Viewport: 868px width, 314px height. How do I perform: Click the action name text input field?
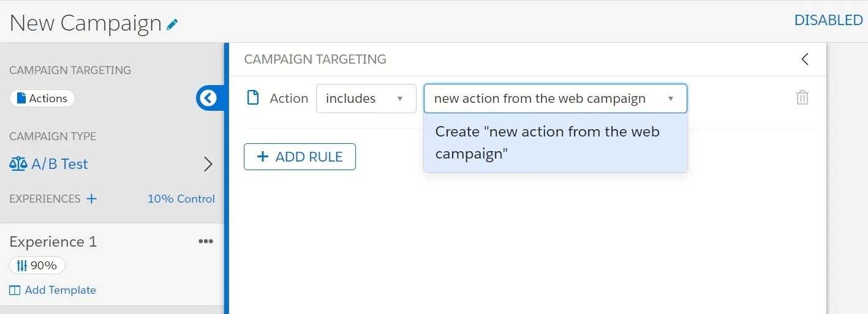coord(539,99)
